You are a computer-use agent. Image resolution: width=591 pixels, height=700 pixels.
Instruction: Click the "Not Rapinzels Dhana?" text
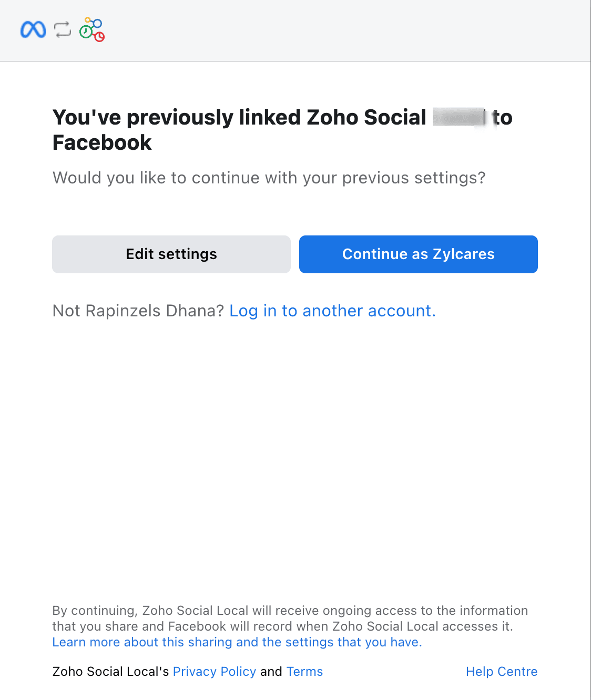(x=138, y=311)
